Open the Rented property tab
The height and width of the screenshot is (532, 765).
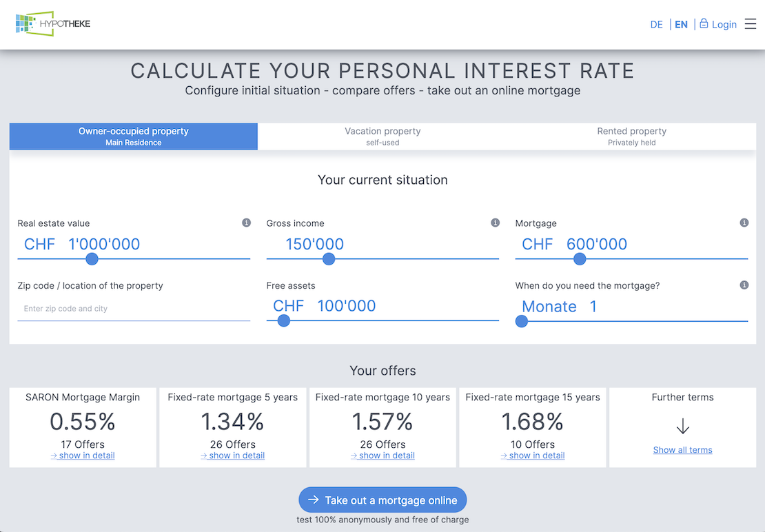click(x=631, y=136)
